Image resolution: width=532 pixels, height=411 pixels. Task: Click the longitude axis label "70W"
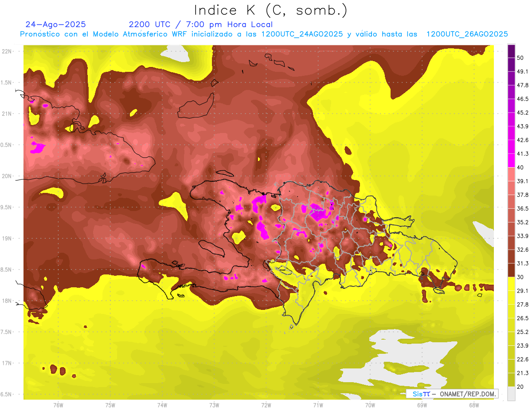(x=370, y=405)
